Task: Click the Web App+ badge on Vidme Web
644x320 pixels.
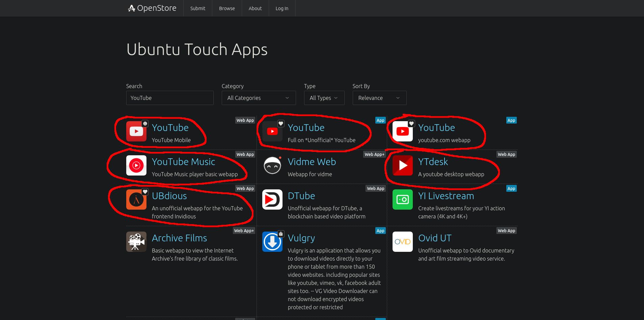Action: tap(374, 154)
